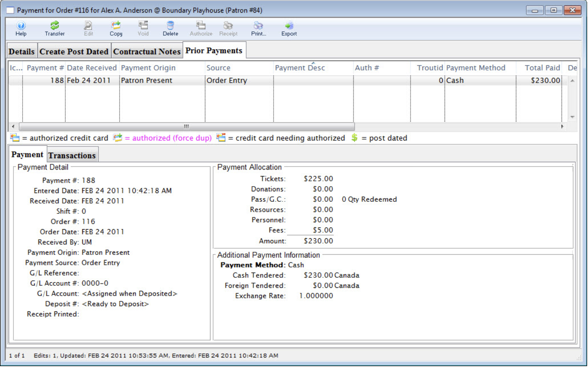
Task: Click the Ic... column header
Action: 16,68
